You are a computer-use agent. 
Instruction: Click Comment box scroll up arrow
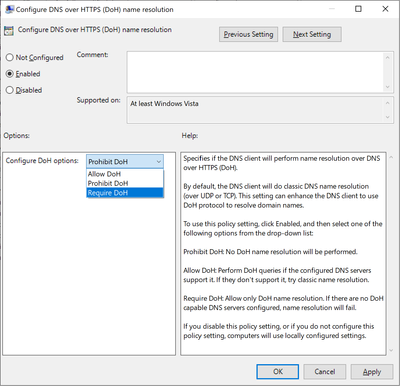tap(388, 58)
